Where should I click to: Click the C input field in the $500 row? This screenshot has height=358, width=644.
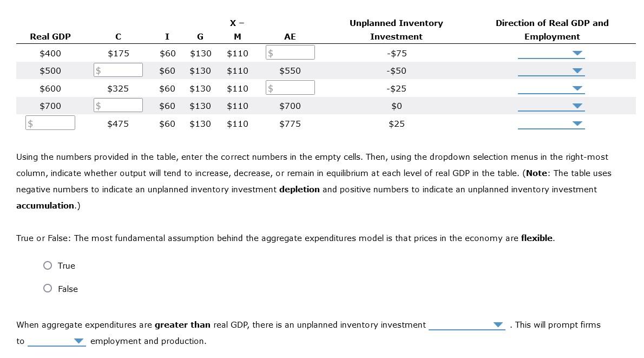click(118, 70)
